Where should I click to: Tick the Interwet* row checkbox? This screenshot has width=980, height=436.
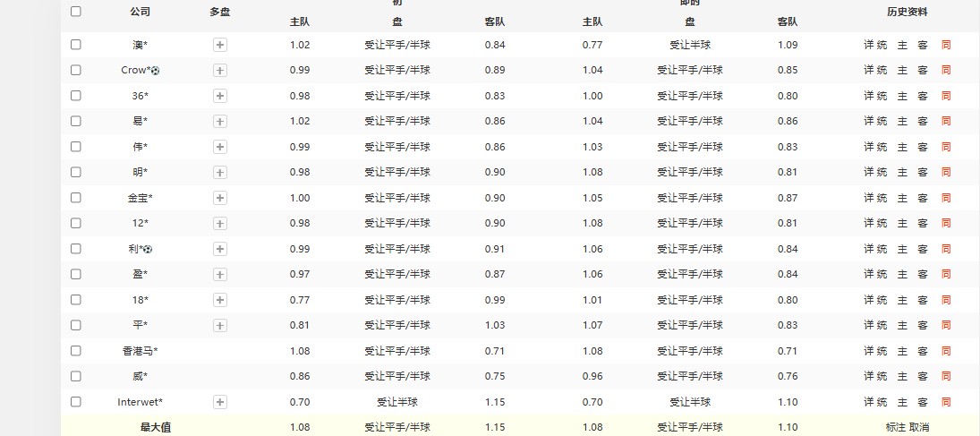pos(75,402)
